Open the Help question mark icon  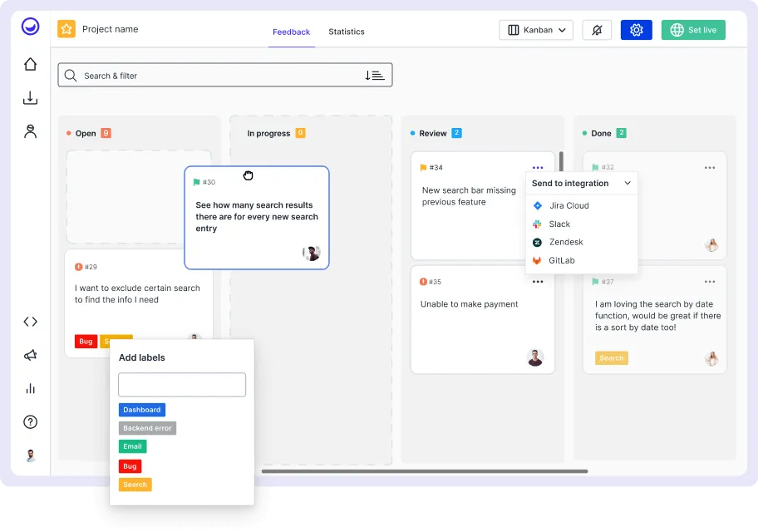pos(30,421)
